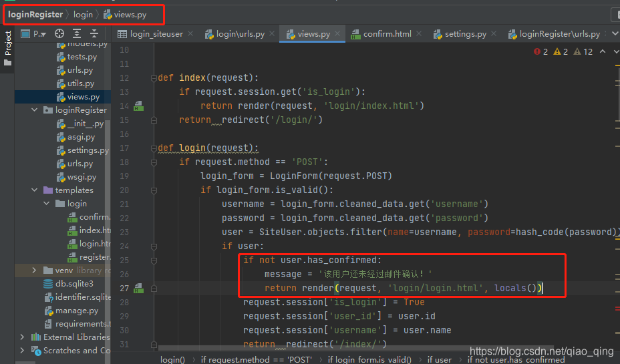Image resolution: width=620 pixels, height=364 pixels.
Task: Click the template gutter icon on line 14
Action: coord(138,106)
